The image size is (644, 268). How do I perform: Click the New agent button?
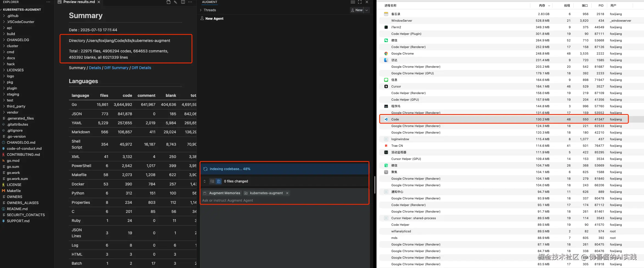coord(357,10)
